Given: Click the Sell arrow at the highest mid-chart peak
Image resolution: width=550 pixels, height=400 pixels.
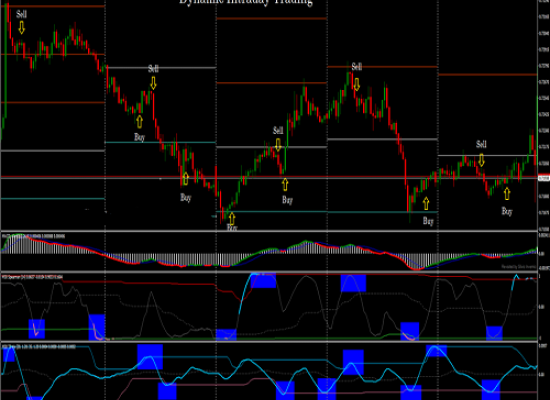Looking at the screenshot, I should point(356,84).
